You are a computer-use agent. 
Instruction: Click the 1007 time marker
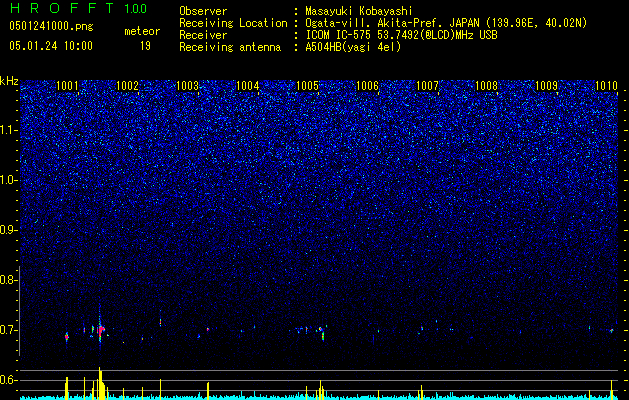click(427, 85)
